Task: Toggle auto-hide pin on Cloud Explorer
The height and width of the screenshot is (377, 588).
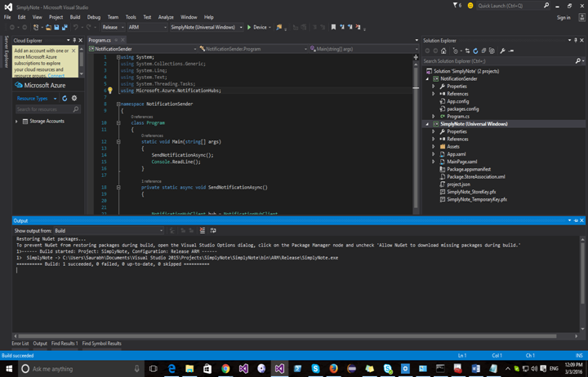Action: tap(73, 40)
